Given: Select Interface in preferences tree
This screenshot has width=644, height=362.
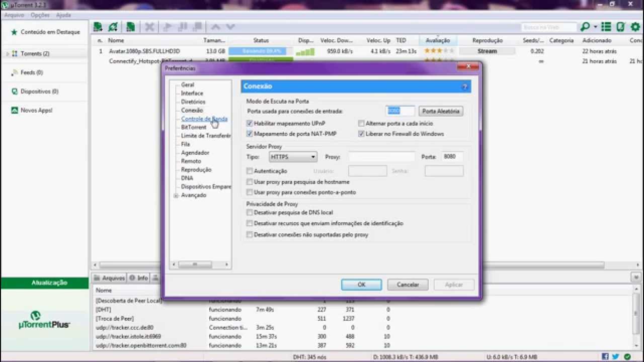Looking at the screenshot, I should pyautogui.click(x=192, y=94).
